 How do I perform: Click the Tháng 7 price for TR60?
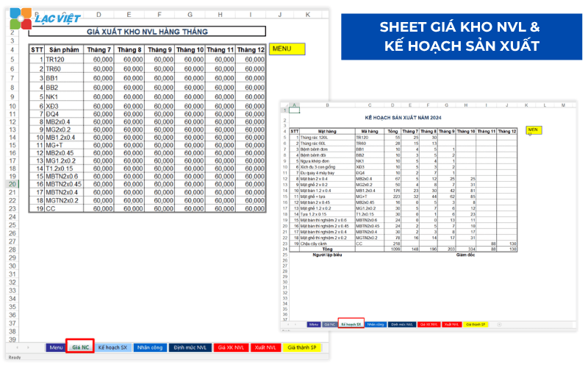tap(98, 68)
